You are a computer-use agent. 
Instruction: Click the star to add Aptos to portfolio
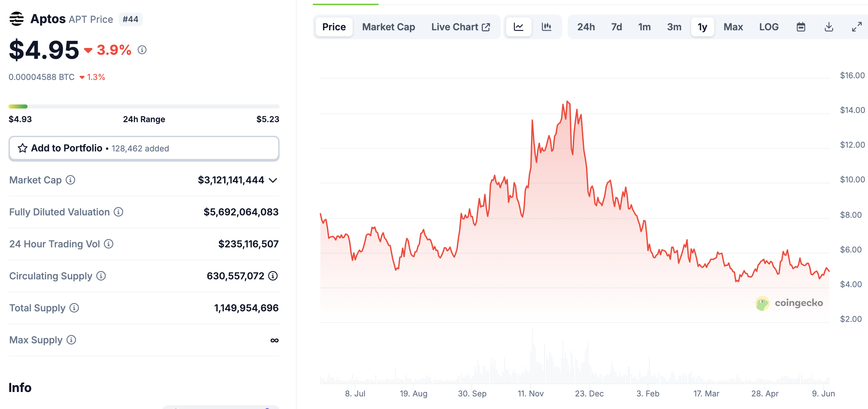point(22,148)
